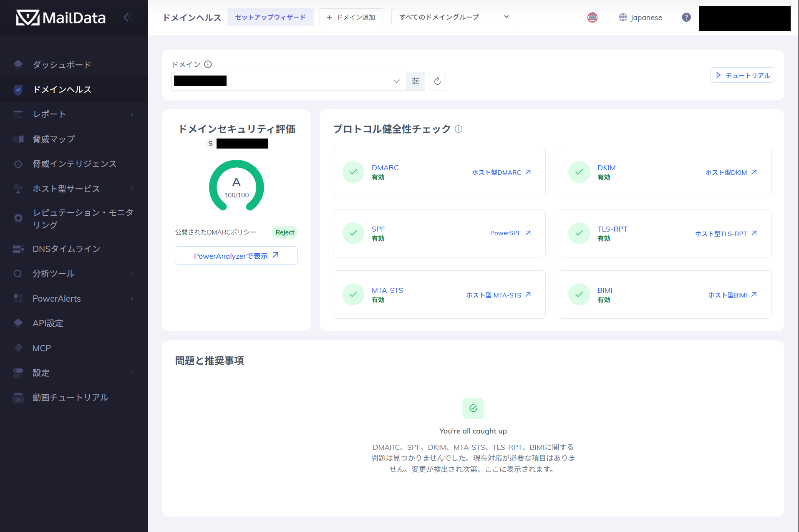Click the 問題と推奨事項 heading

(x=209, y=361)
